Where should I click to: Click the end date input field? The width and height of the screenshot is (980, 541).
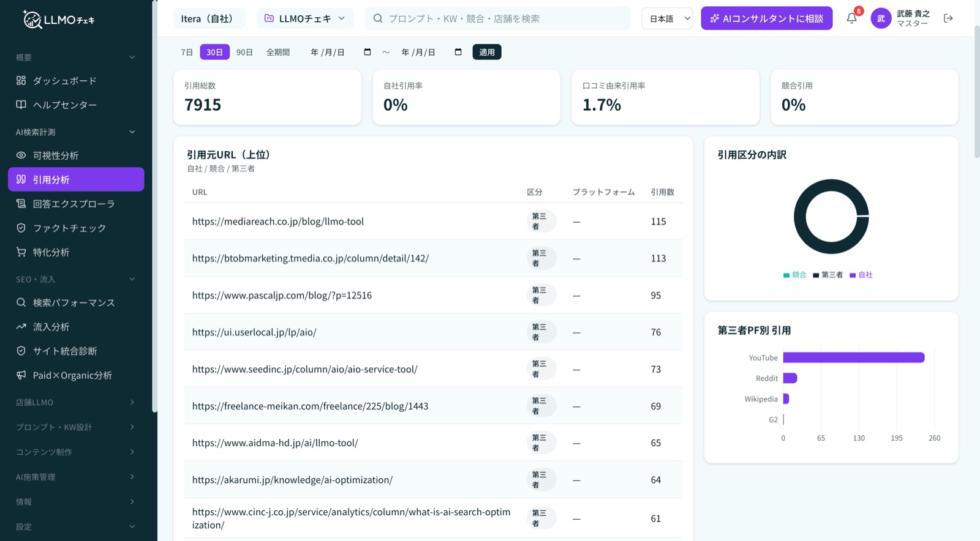431,52
